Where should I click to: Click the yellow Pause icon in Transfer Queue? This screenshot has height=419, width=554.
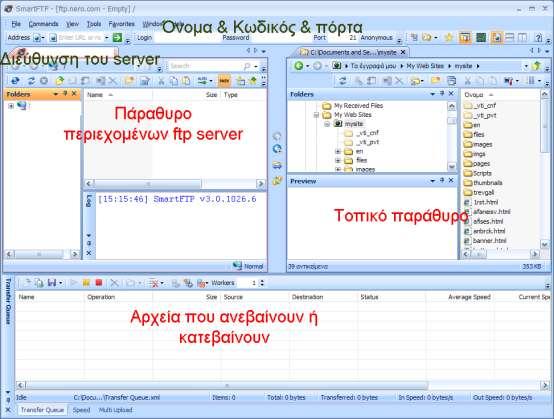[x=86, y=283]
